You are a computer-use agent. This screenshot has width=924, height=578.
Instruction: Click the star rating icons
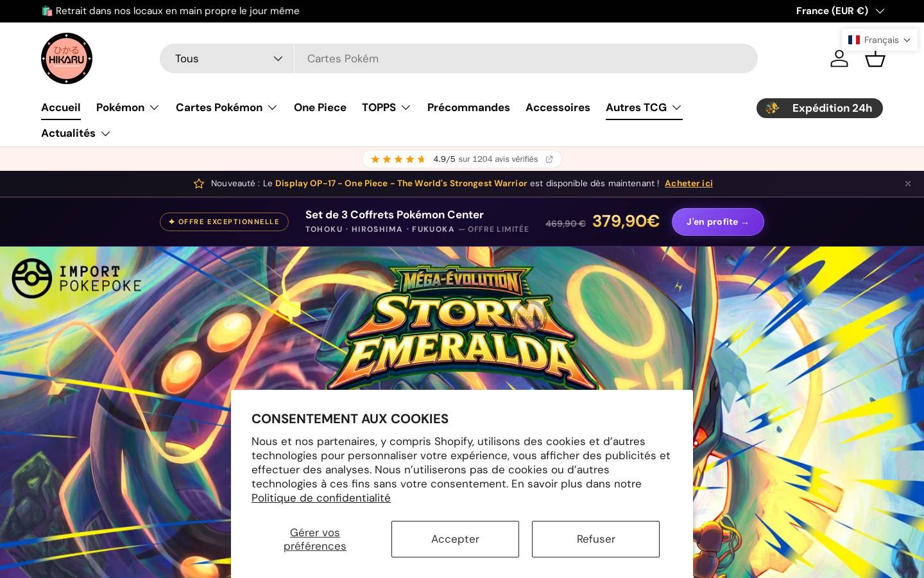[x=398, y=159]
